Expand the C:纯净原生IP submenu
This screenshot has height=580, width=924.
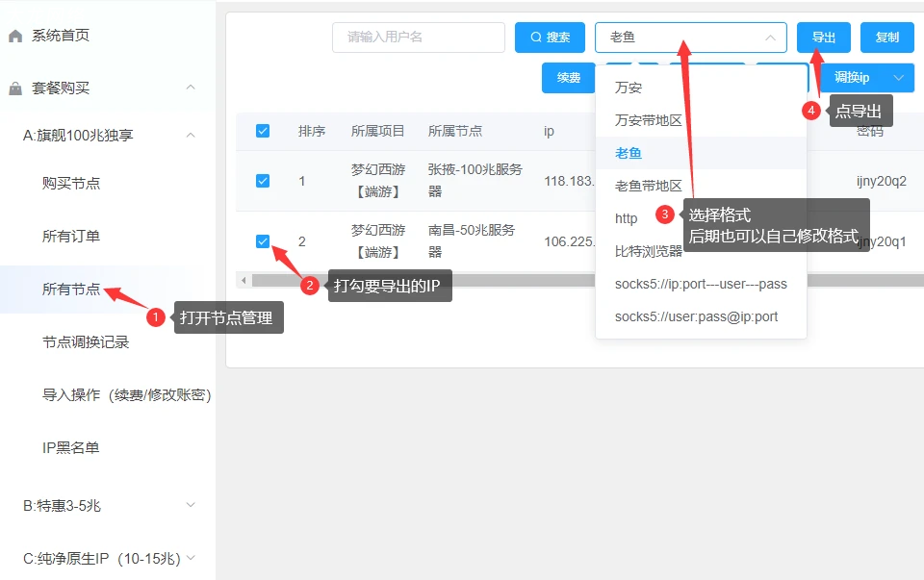point(191,558)
